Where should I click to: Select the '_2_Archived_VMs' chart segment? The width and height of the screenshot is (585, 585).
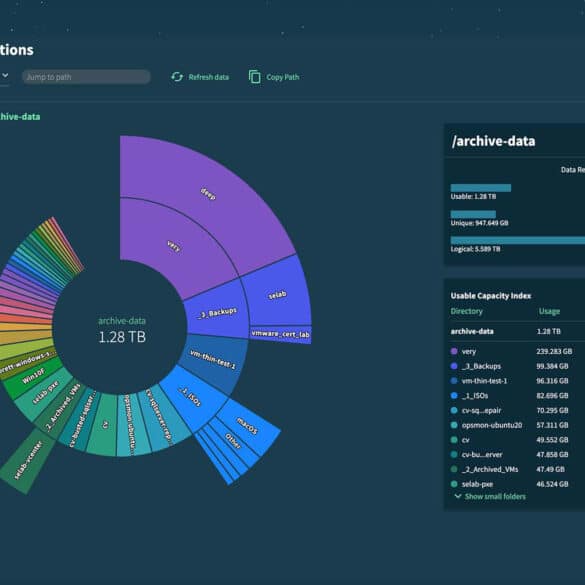point(62,409)
